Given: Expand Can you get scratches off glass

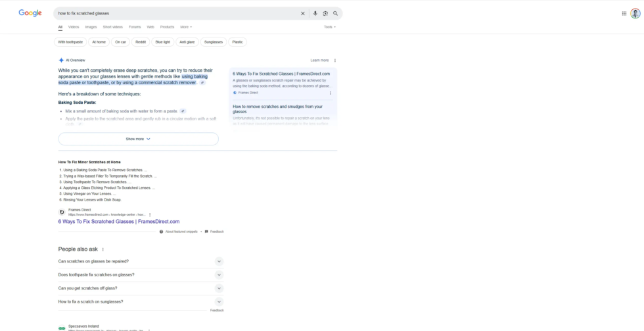Looking at the screenshot, I should pyautogui.click(x=141, y=288).
